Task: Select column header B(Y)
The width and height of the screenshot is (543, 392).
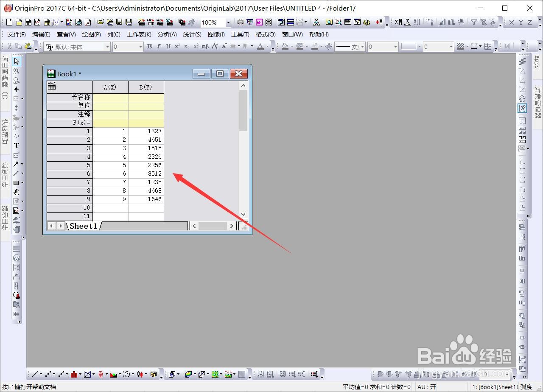Action: (146, 87)
